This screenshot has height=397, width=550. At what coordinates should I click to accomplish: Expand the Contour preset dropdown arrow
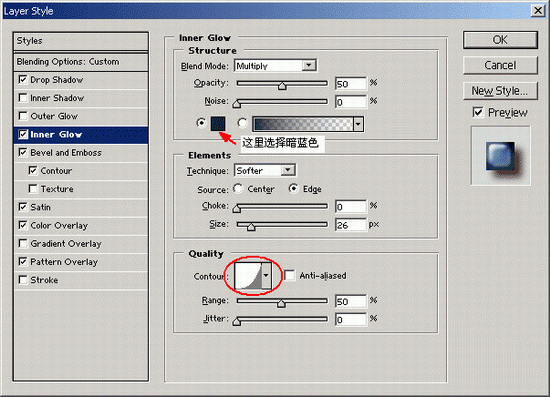coord(266,276)
